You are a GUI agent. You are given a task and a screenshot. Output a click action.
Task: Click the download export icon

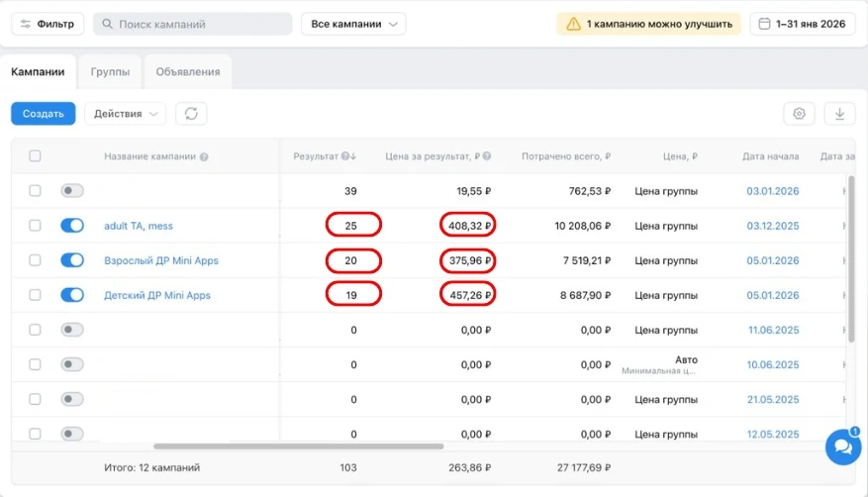[839, 114]
